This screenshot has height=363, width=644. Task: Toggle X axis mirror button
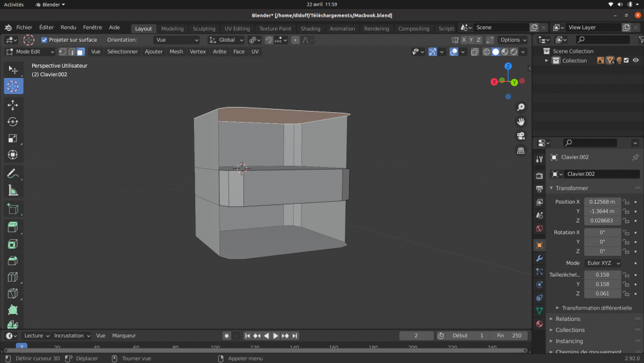pyautogui.click(x=463, y=40)
